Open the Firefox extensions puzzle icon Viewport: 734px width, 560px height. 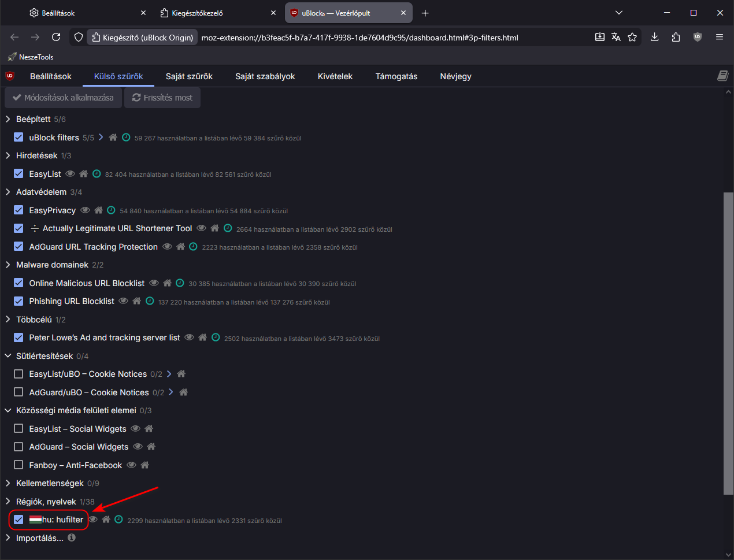click(676, 37)
